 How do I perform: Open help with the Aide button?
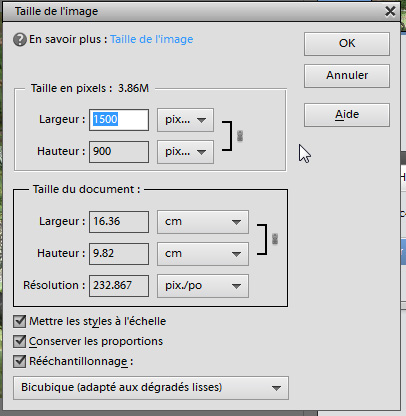pos(347,115)
